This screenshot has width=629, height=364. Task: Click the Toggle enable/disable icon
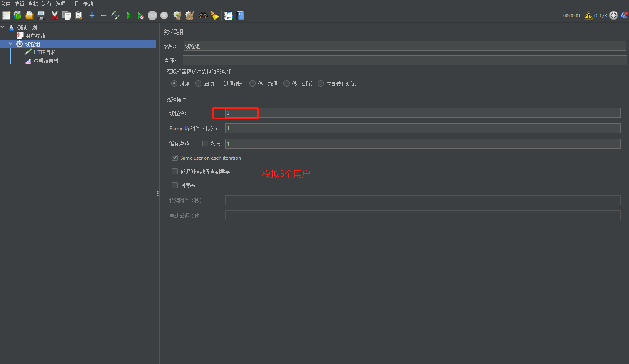tap(115, 15)
